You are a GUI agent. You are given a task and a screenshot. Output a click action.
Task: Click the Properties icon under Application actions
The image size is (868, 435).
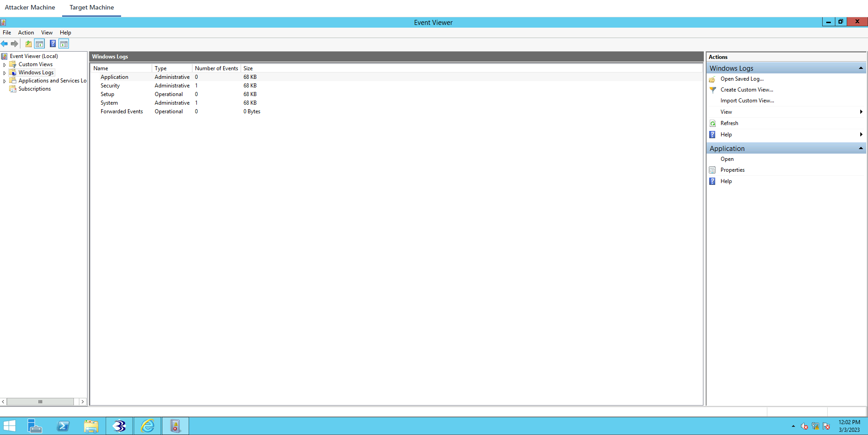click(712, 170)
